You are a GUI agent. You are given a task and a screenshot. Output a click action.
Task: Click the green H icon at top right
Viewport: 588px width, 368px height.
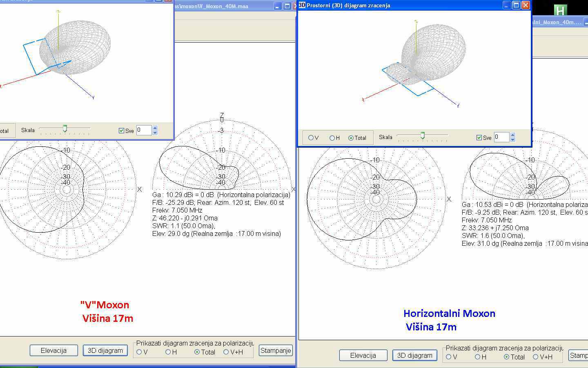[x=560, y=10]
